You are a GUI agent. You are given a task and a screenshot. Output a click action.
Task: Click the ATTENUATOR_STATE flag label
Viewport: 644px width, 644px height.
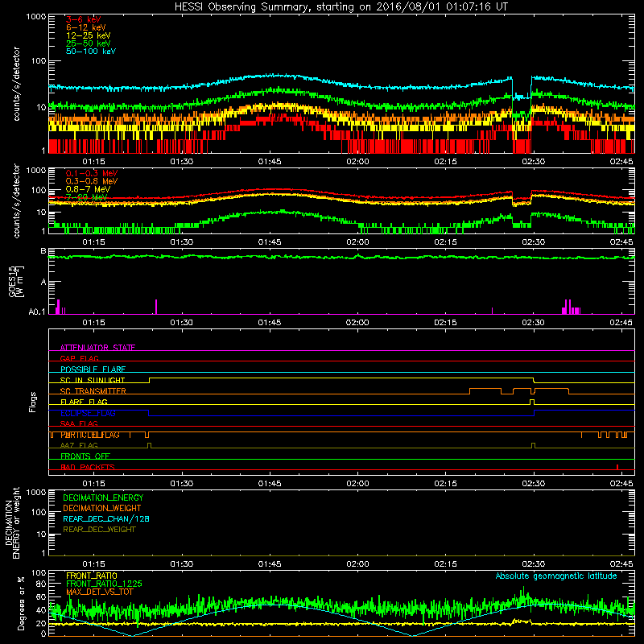(x=97, y=348)
